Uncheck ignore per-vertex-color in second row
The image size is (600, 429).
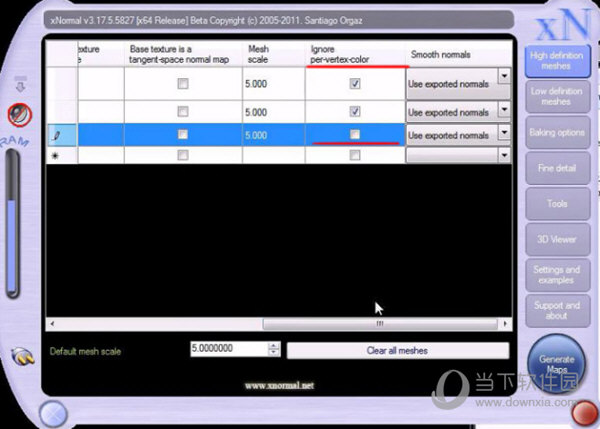355,111
